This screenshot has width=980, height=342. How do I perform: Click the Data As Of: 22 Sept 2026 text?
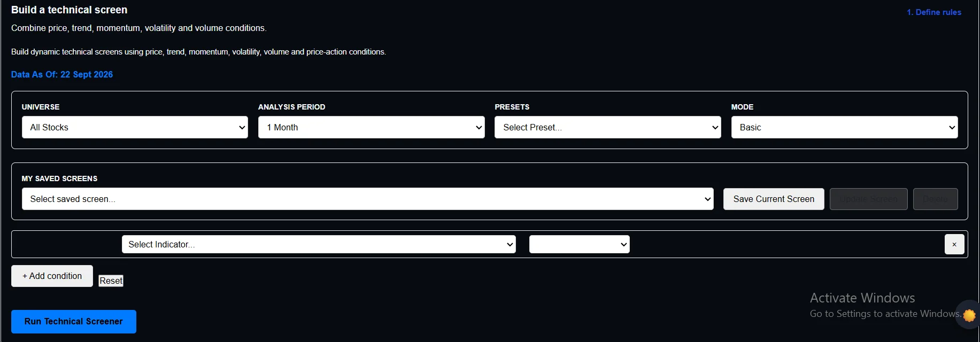(62, 74)
